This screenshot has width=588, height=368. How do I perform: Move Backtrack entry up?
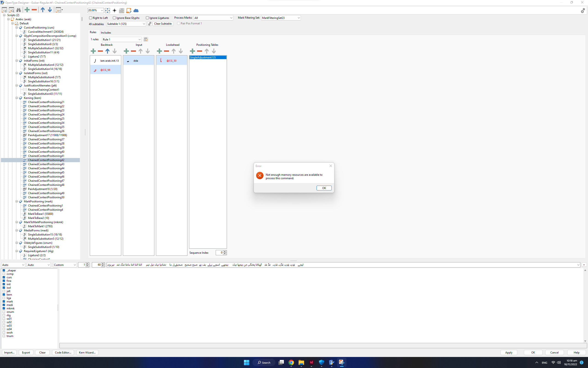pos(107,51)
